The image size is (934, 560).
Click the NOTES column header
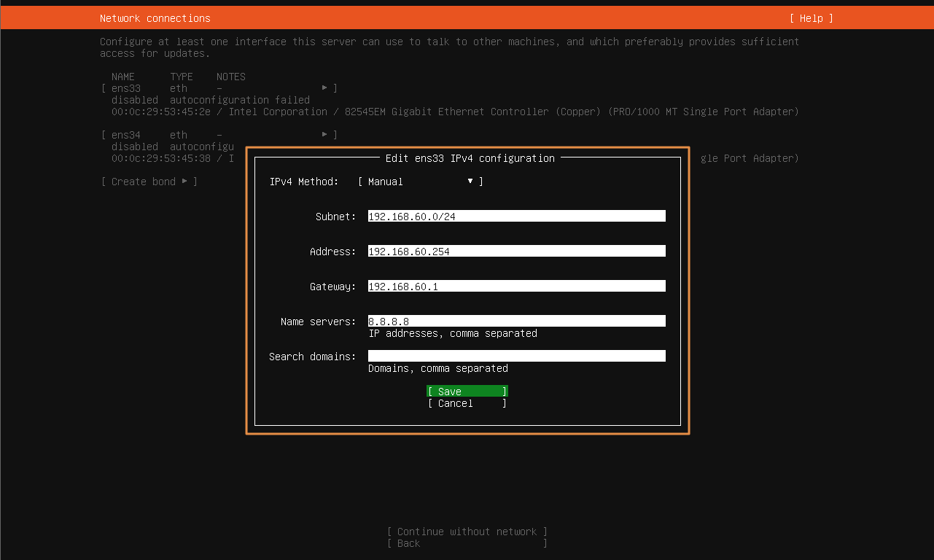[231, 77]
